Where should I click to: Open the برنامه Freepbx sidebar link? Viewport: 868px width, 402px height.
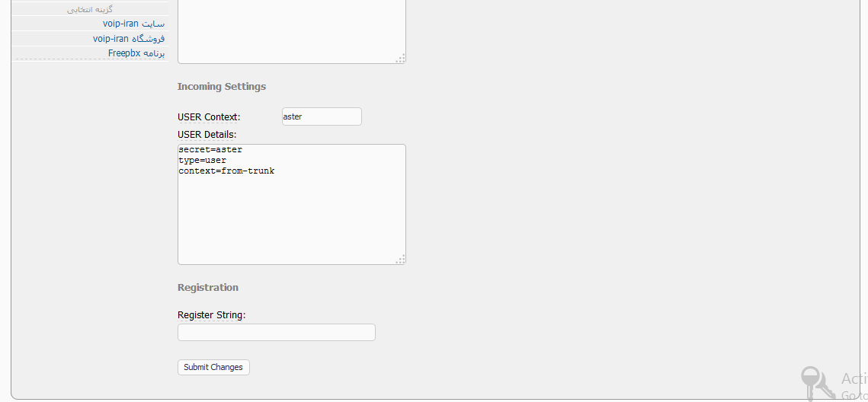tap(136, 53)
